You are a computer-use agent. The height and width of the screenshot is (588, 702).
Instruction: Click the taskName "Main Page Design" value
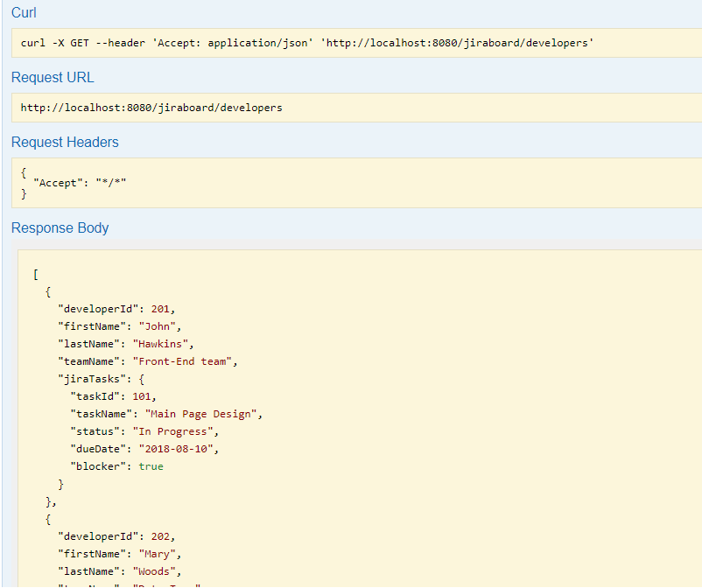click(x=200, y=414)
